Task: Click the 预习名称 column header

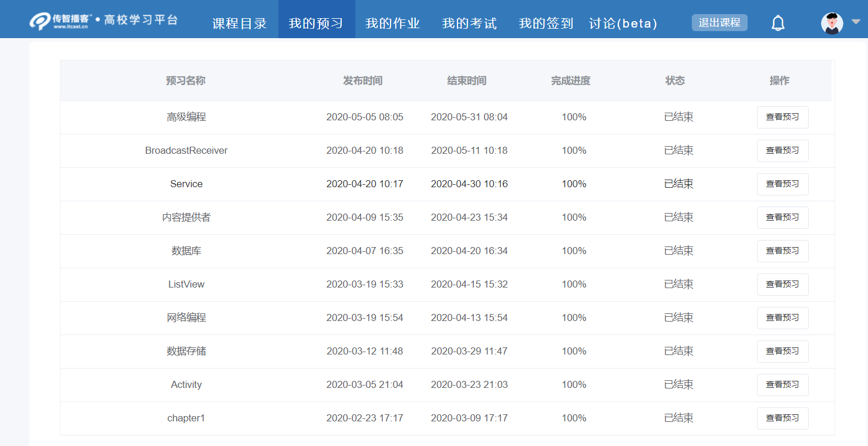Action: point(186,80)
